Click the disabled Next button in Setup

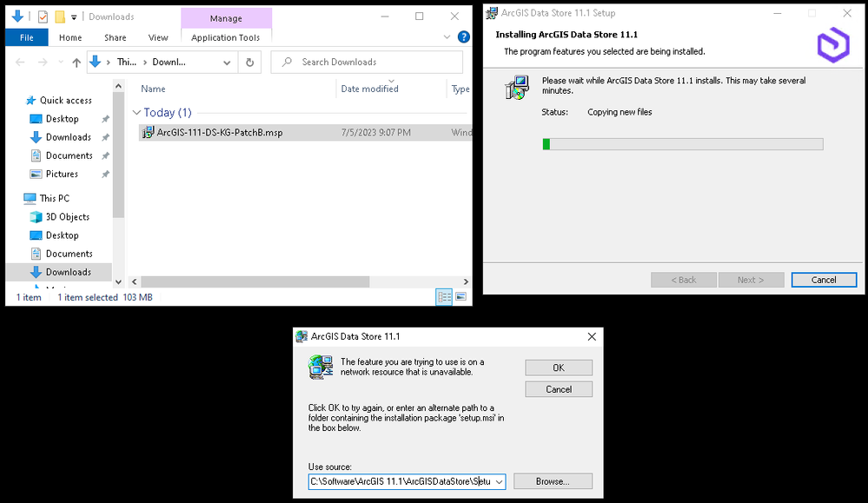click(751, 280)
